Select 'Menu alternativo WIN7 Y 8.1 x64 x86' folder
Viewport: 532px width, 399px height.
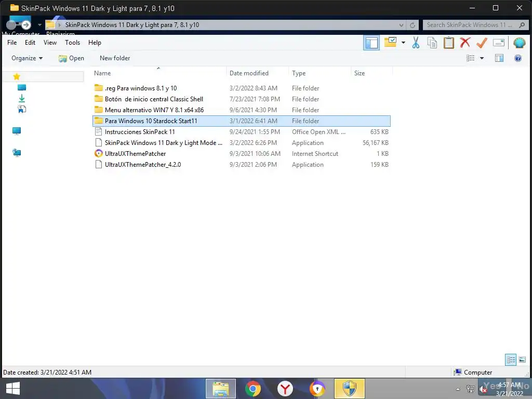(x=241, y=110)
